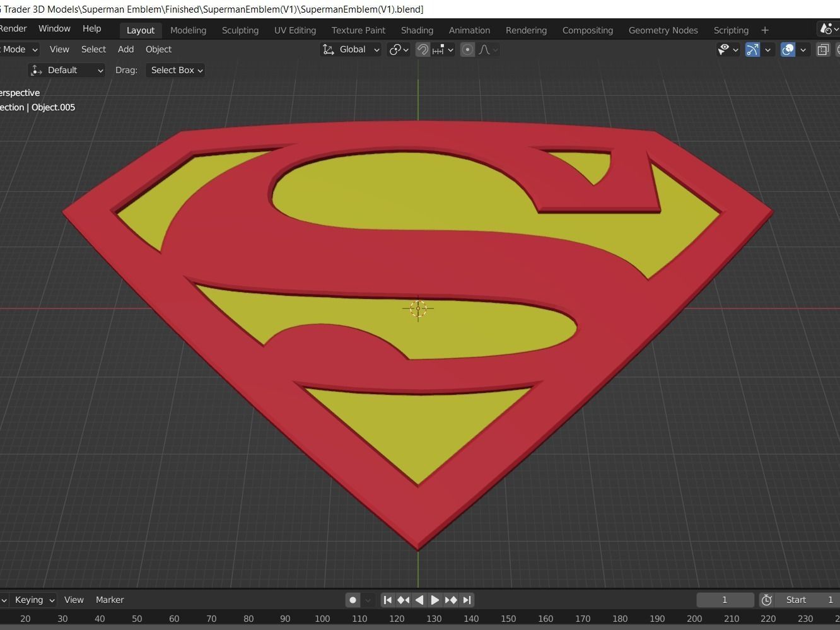Expand auto keyframing options dropdown
The width and height of the screenshot is (840, 630).
[x=368, y=600]
